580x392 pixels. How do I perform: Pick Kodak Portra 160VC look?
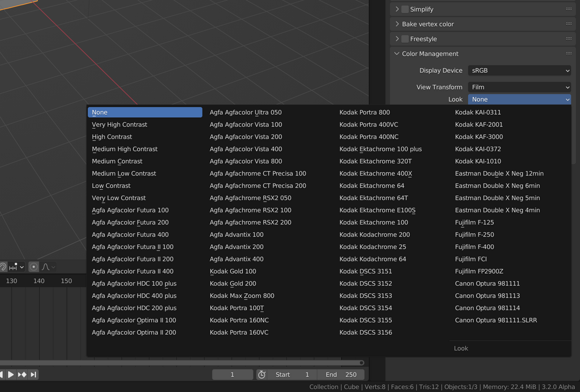239,332
